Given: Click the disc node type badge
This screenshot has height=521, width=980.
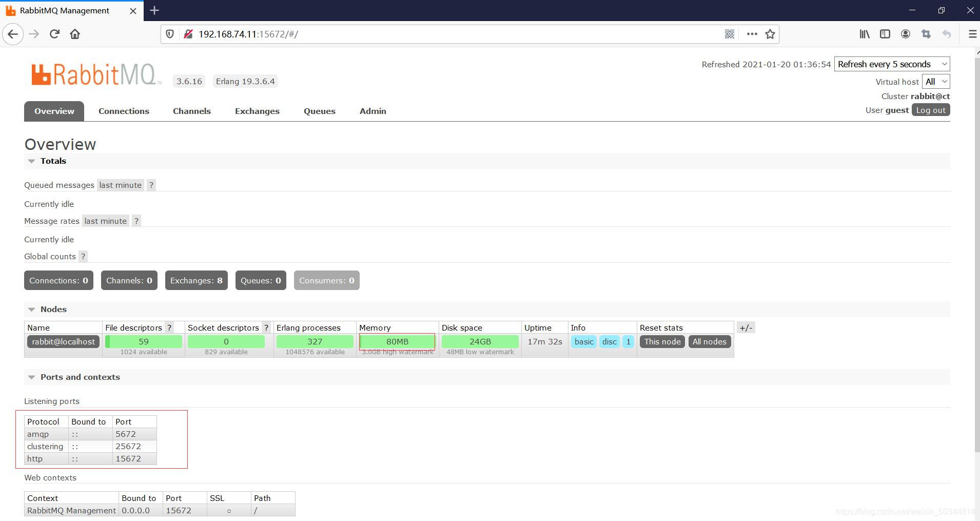Looking at the screenshot, I should pyautogui.click(x=610, y=342).
